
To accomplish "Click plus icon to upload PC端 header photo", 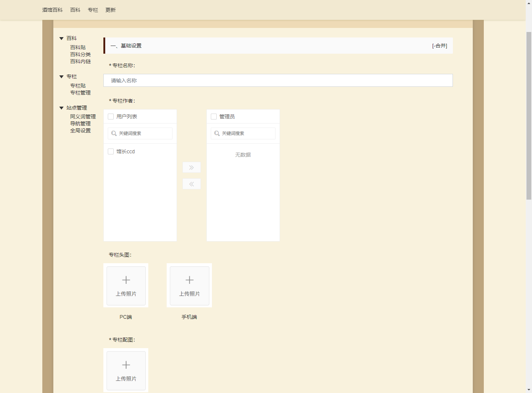I will coord(126,280).
